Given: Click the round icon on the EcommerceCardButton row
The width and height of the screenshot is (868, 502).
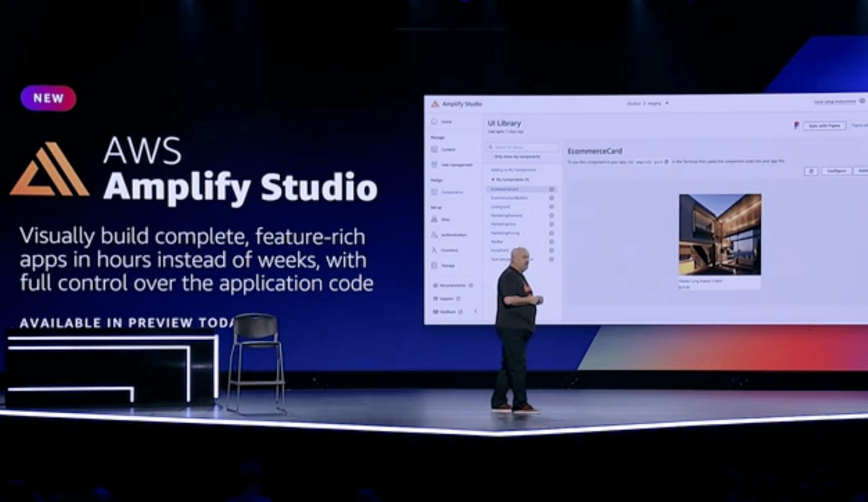Looking at the screenshot, I should click(551, 198).
